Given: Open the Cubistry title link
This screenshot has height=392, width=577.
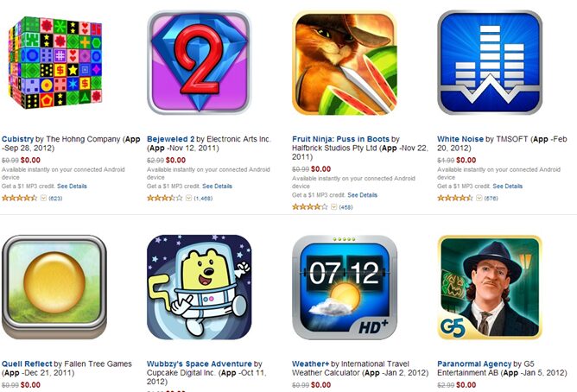Looking at the screenshot, I should pyautogui.click(x=17, y=139).
